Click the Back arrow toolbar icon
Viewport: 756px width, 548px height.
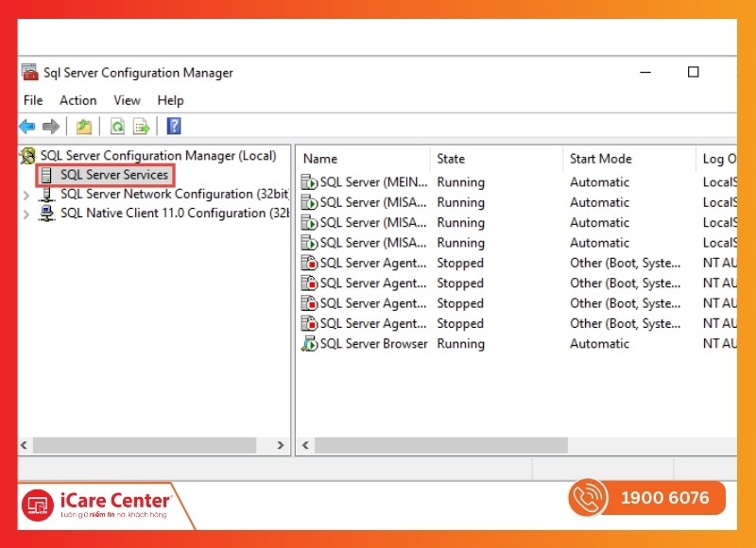(27, 127)
